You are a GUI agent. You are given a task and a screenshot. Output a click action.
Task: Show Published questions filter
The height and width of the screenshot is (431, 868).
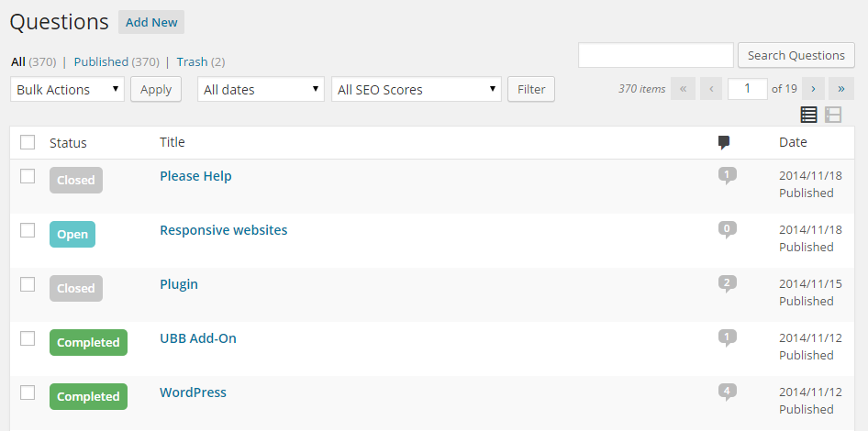[101, 61]
